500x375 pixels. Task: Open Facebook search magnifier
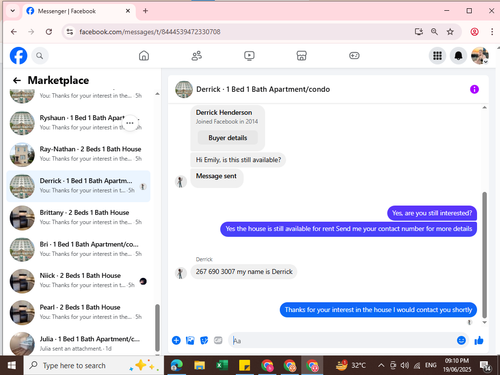point(40,56)
